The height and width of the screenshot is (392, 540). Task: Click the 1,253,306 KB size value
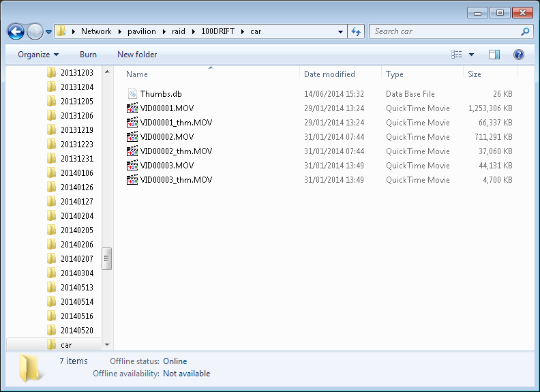point(490,108)
